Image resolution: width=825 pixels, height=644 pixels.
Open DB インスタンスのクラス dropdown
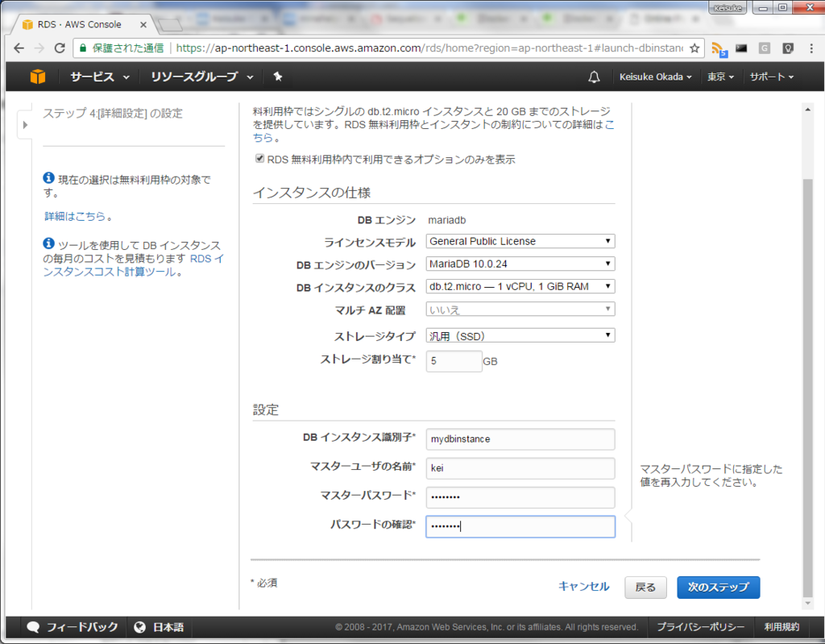520,286
